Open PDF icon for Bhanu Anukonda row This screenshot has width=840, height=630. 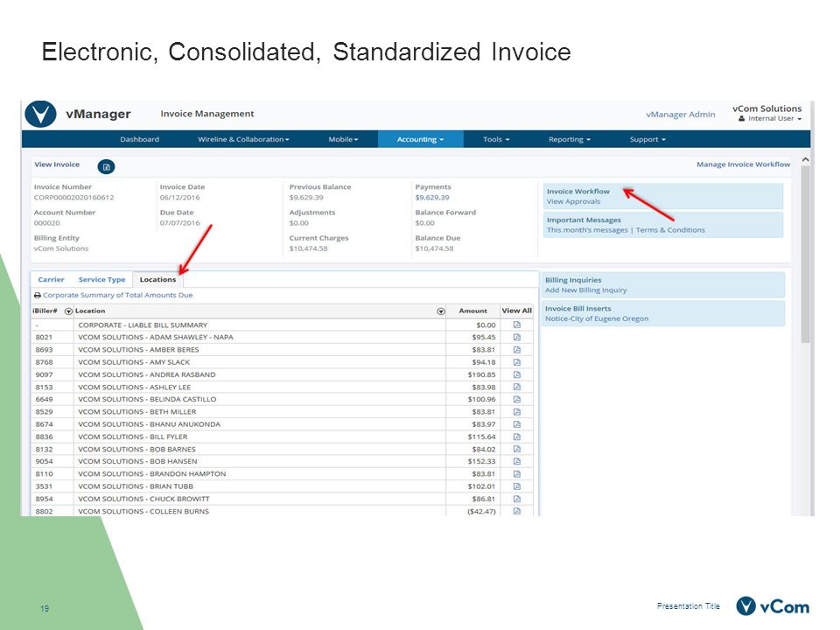517,423
